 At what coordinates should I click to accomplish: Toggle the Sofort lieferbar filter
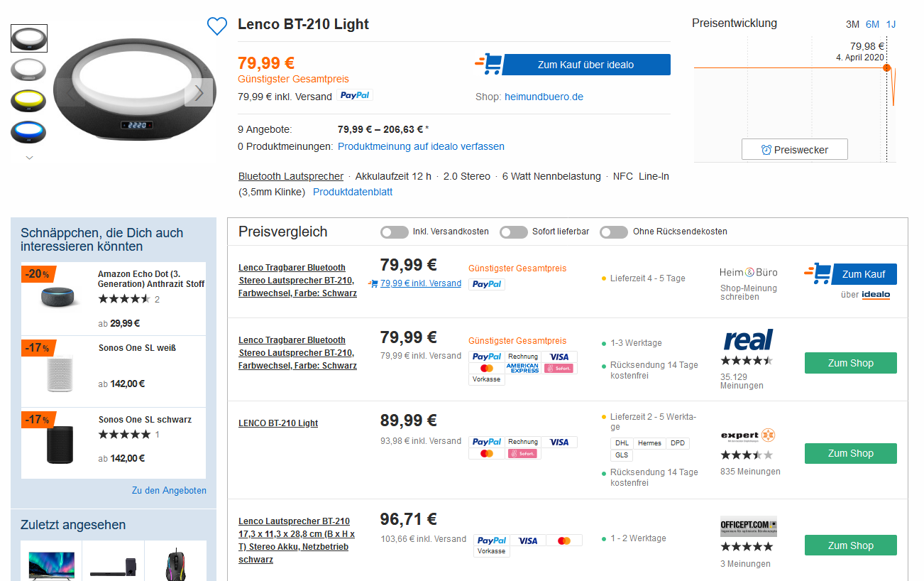514,232
